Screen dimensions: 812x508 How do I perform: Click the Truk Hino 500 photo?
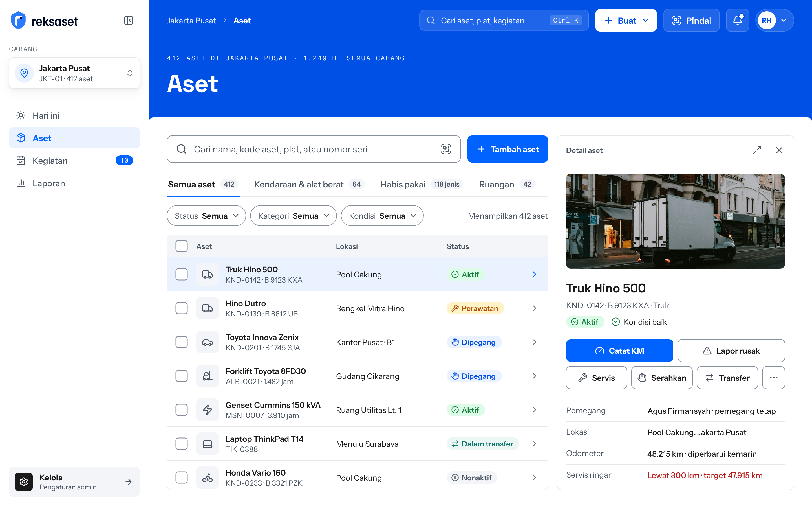coord(675,221)
